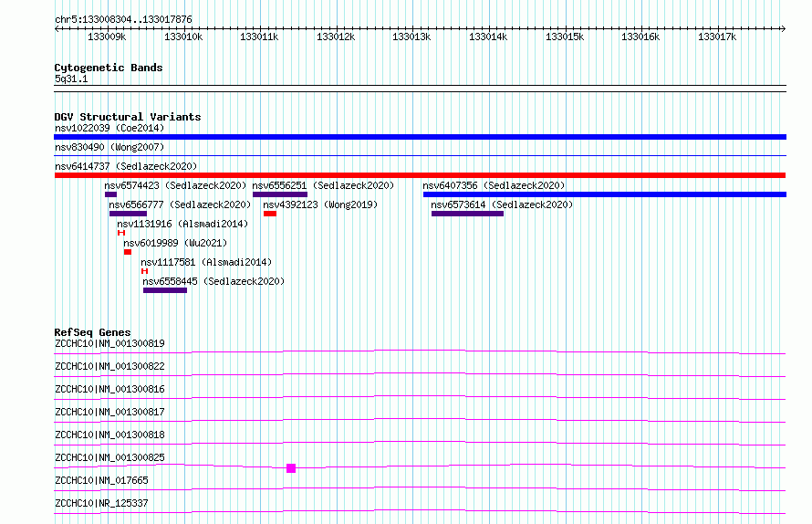This screenshot has height=524, width=812.
Task: Click the nsv1022039 (Coe2014) blue variant bar
Action: [420, 137]
